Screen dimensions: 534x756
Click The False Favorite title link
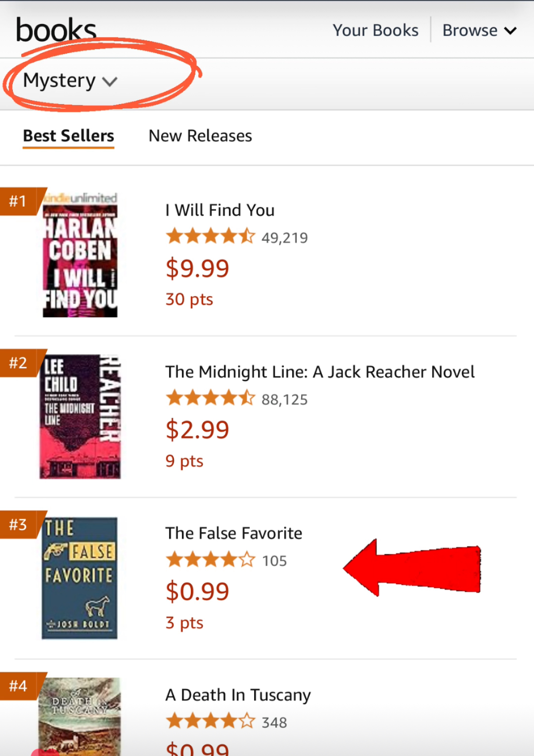pyautogui.click(x=234, y=533)
